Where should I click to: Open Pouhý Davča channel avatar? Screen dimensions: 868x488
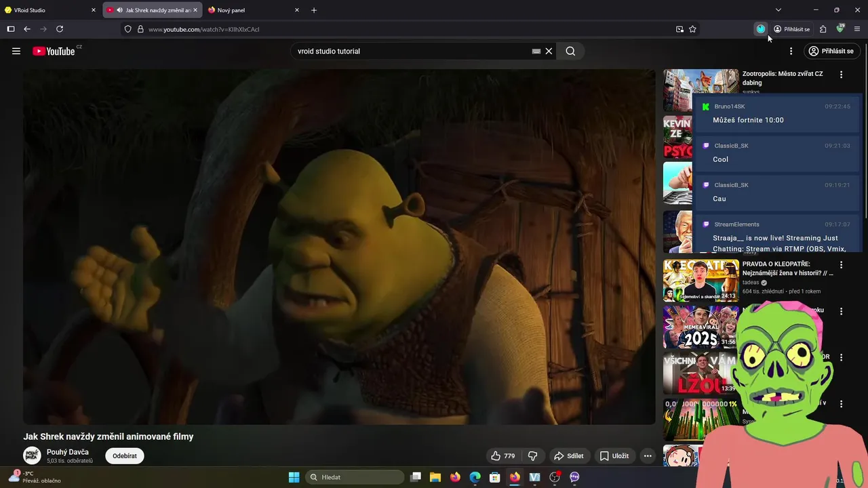32,456
